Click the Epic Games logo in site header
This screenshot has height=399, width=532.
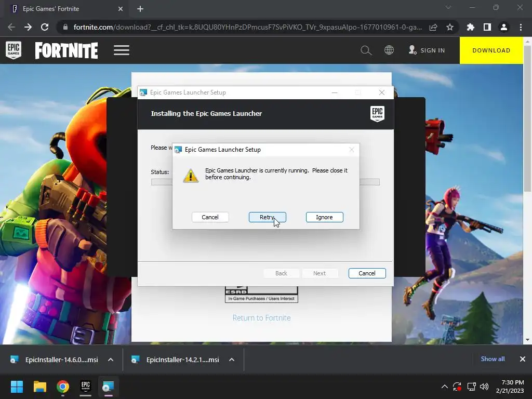[x=14, y=50]
